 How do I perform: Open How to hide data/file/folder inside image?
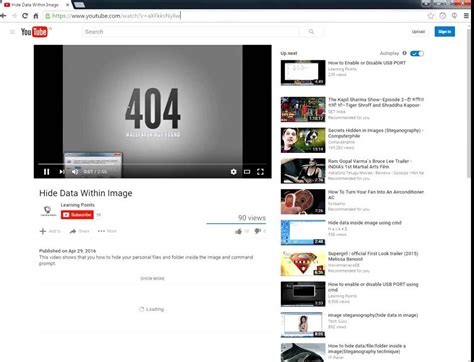click(367, 349)
